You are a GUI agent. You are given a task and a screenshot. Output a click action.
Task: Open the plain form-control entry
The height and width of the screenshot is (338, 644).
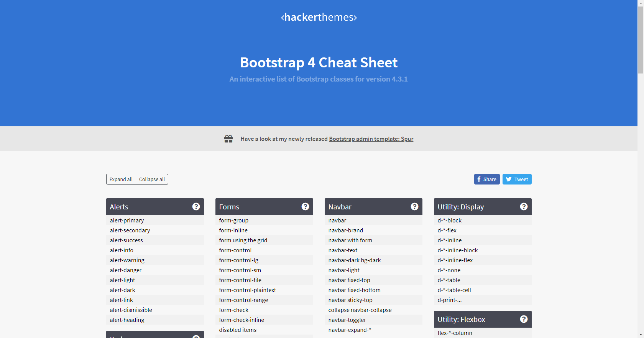(264, 250)
